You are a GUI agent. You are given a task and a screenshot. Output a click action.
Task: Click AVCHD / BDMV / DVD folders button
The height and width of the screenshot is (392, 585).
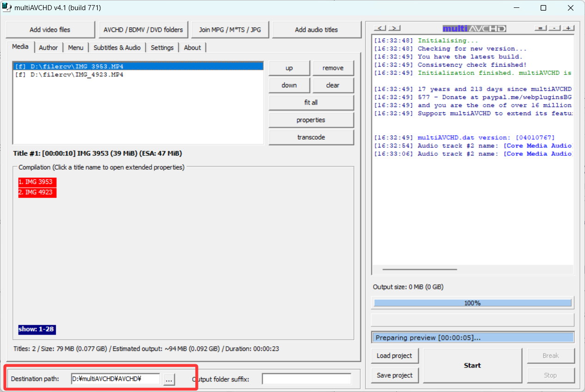coord(143,30)
